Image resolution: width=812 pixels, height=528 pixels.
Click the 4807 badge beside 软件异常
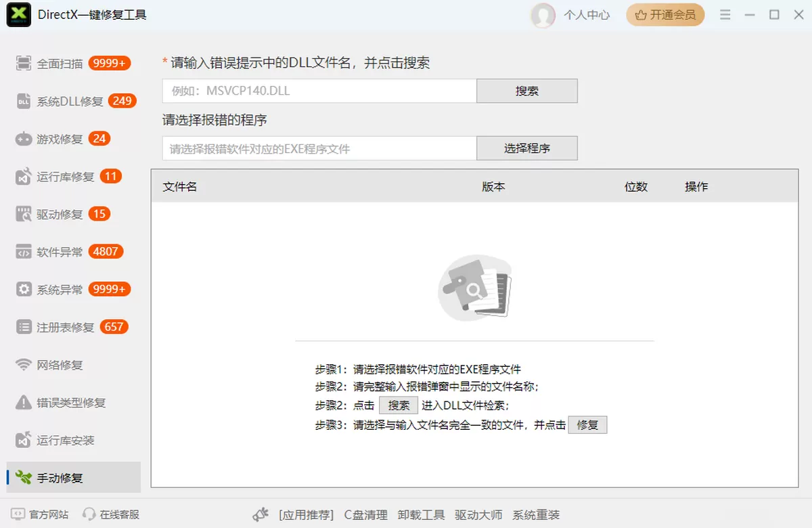(x=106, y=251)
